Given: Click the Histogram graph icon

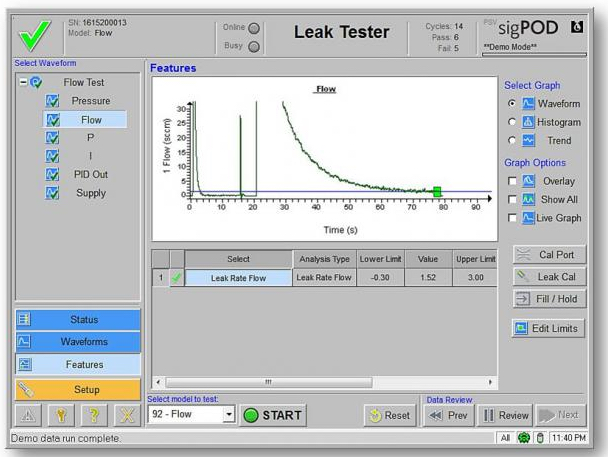Looking at the screenshot, I should click(528, 122).
